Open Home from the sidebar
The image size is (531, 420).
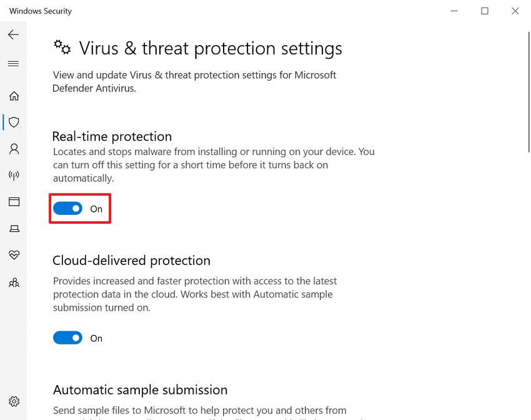pos(14,96)
